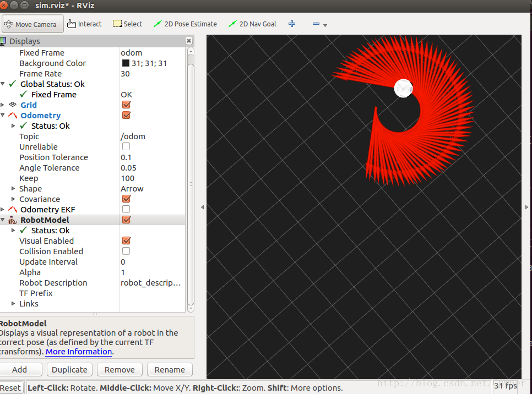
Task: Click the Odometry display icon
Action: 13,115
